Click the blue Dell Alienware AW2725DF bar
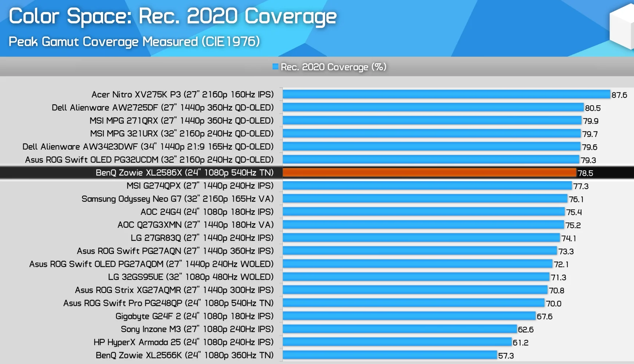Image resolution: width=634 pixels, height=364 pixels. pos(433,107)
